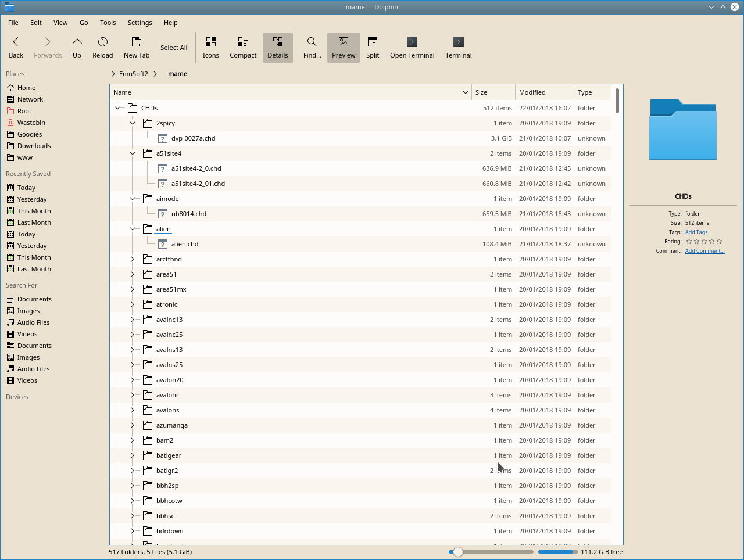Collapse the CHDs folder tree
This screenshot has height=560, width=744.
(117, 108)
